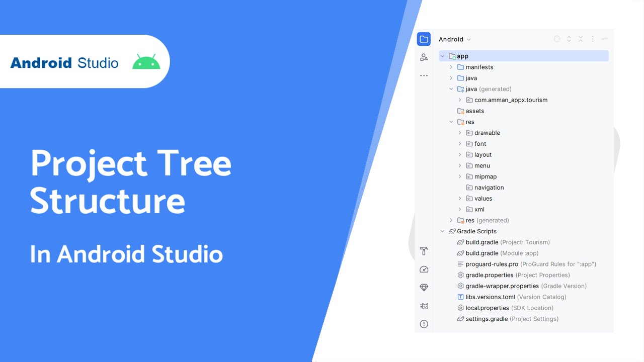Expand the manifests folder chevron

(x=451, y=67)
